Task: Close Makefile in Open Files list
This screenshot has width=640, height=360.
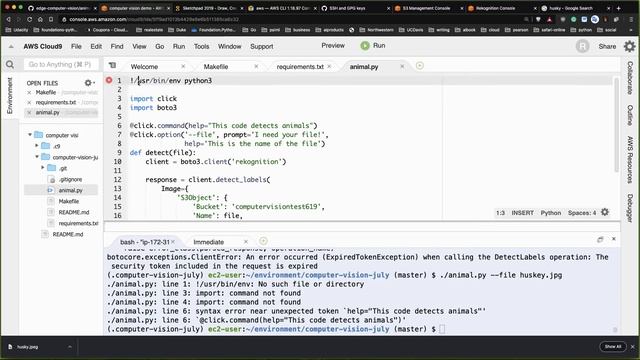Action: (x=29, y=93)
